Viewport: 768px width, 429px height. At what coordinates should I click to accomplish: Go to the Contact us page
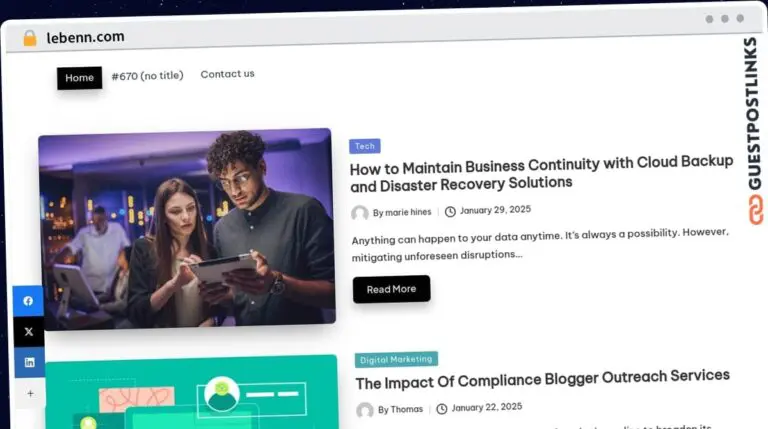227,74
